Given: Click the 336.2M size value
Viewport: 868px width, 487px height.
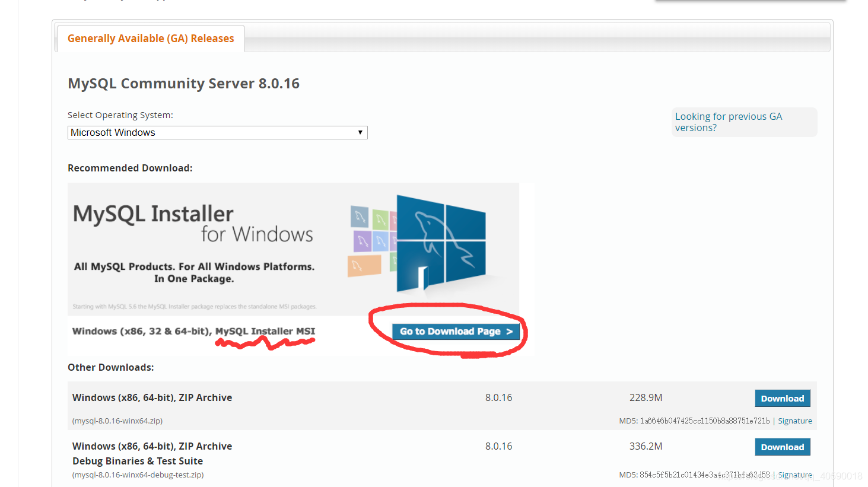Looking at the screenshot, I should click(646, 446).
